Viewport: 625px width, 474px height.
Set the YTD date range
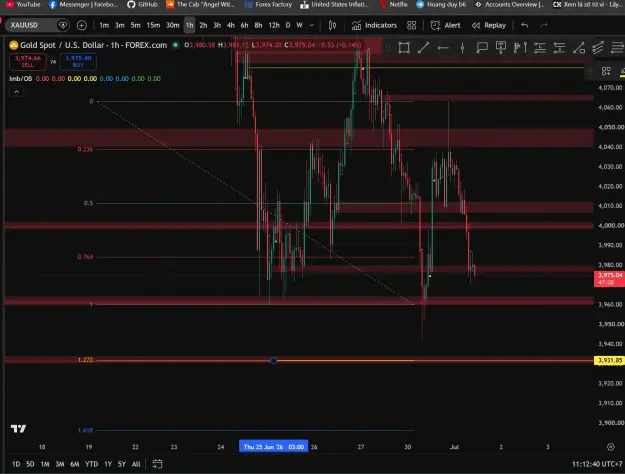coord(92,464)
